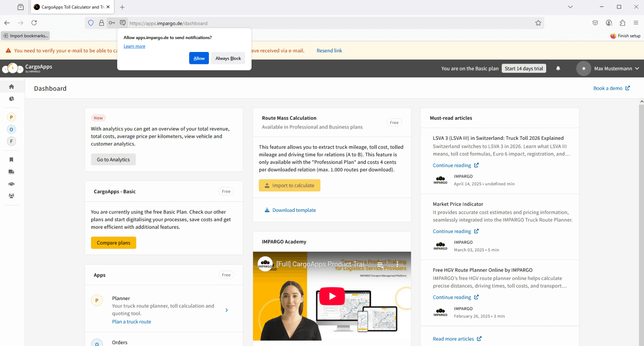Click the notification permission chat icon in address bar

click(123, 23)
